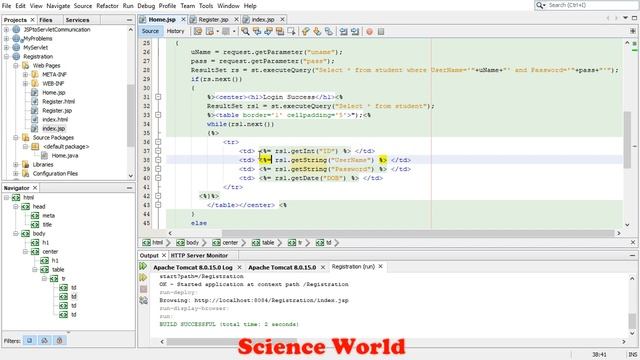This screenshot has width=640, height=360.
Task: Switch to the index.jsp editor tab
Action: pyautogui.click(x=263, y=20)
